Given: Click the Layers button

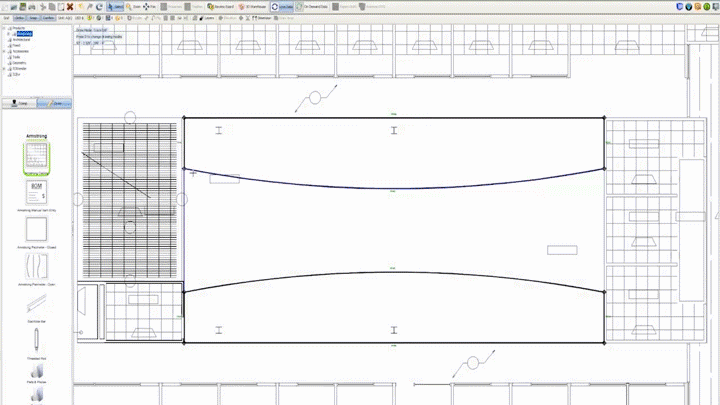Looking at the screenshot, I should pyautogui.click(x=209, y=18).
